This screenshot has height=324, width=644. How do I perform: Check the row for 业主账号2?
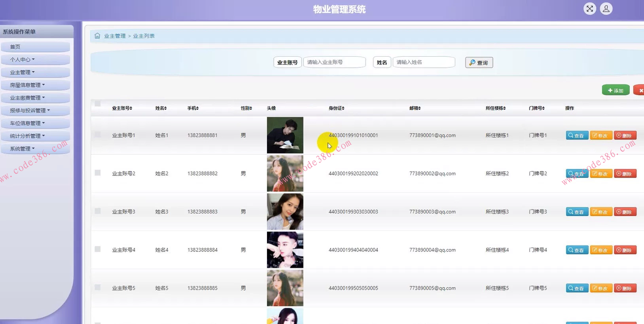point(98,173)
